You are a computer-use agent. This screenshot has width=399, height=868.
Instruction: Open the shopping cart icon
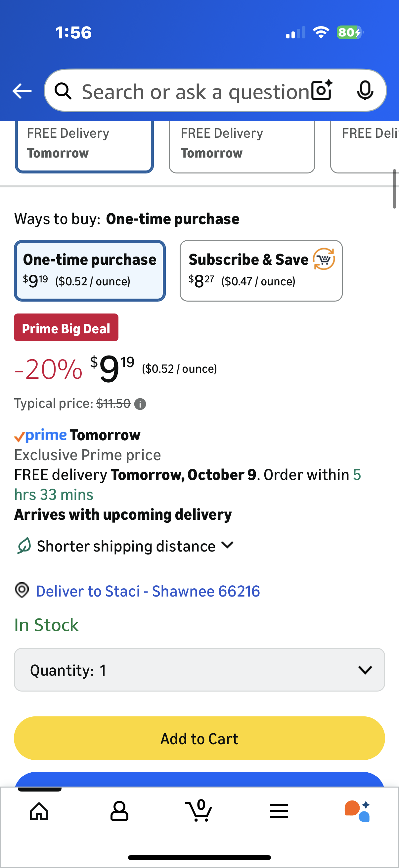[199, 810]
